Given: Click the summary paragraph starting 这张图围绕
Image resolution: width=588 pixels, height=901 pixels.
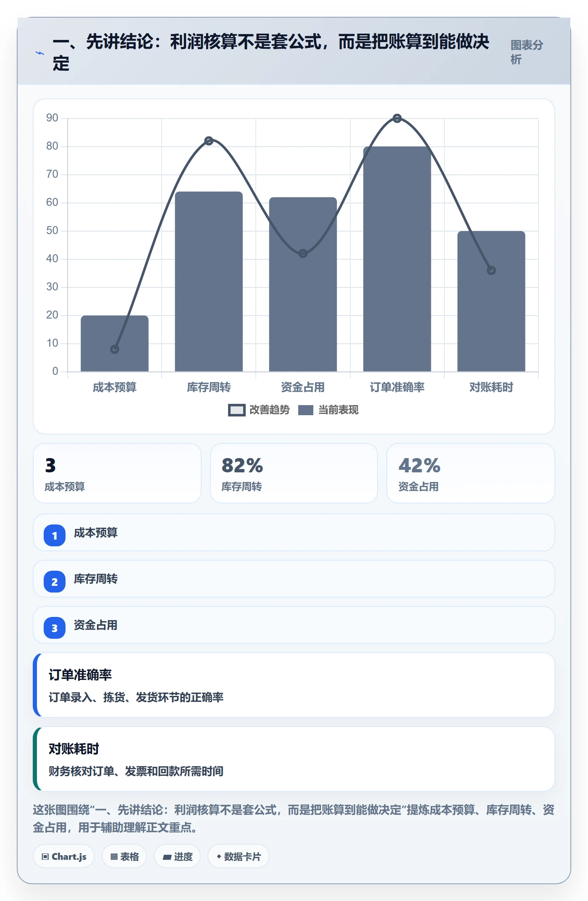Looking at the screenshot, I should (294, 819).
